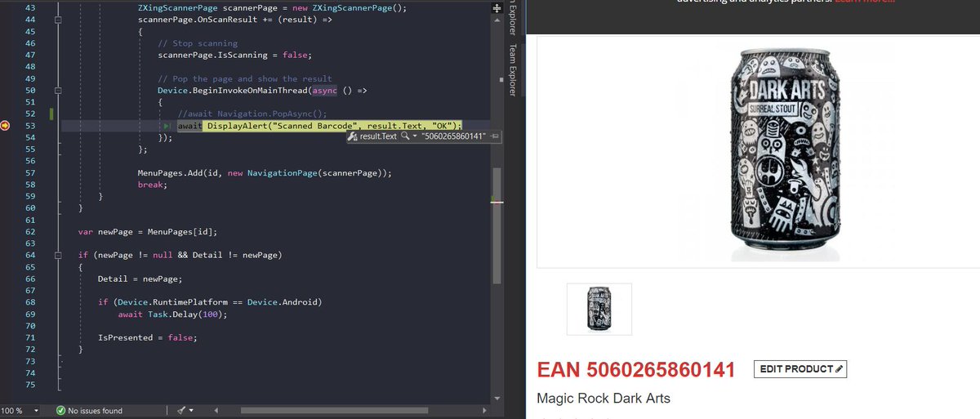Open the code cleanup dropdown arrow
Viewport: 980px width, 419px height.
tap(192, 411)
